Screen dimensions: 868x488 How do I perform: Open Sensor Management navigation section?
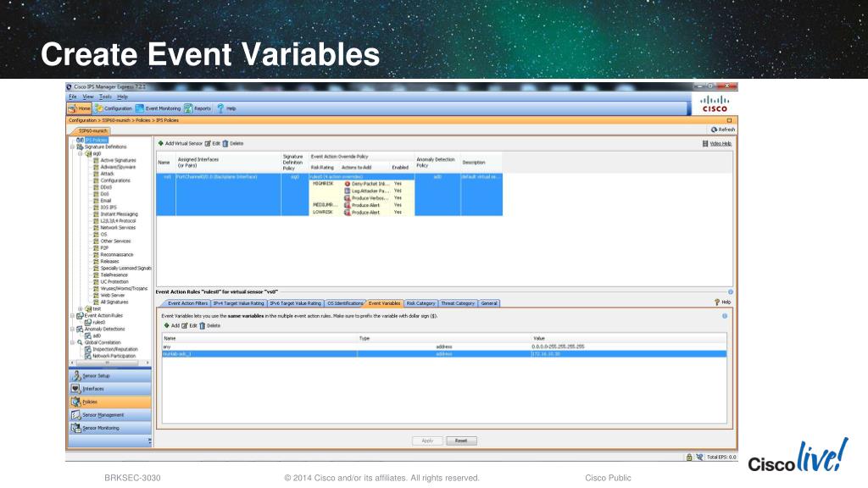click(x=110, y=415)
